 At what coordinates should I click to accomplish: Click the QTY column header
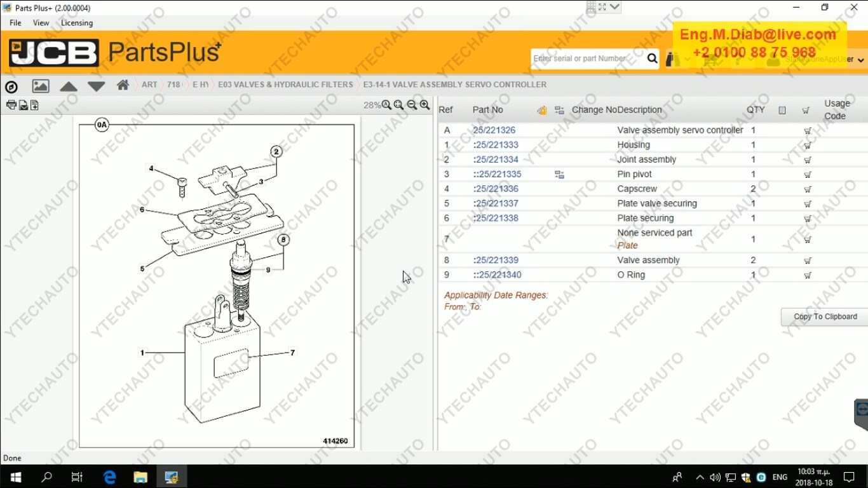[x=756, y=110]
